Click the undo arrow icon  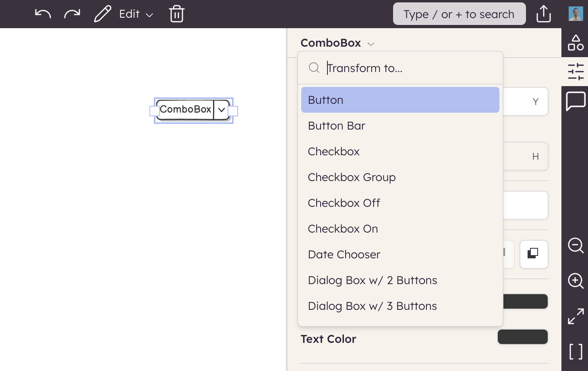click(43, 14)
